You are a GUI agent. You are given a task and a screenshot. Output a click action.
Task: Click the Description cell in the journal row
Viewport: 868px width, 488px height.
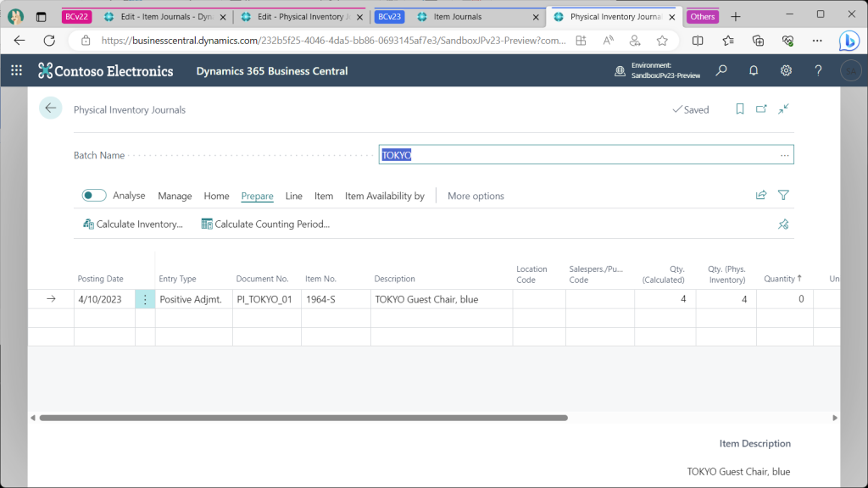coord(442,299)
